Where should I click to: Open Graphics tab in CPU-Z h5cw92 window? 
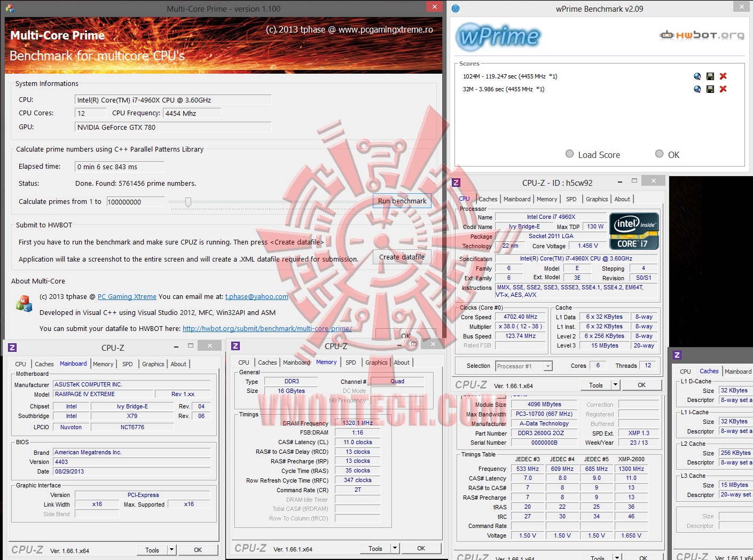coord(597,199)
